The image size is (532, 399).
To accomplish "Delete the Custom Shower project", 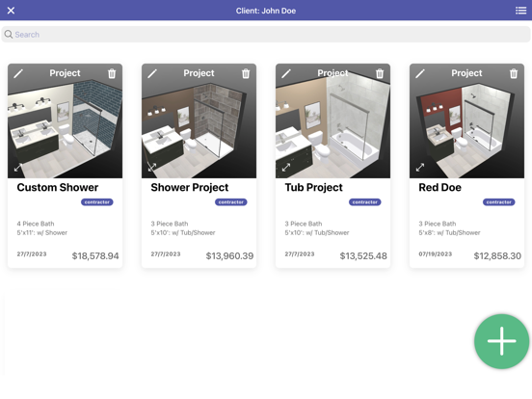I will pyautogui.click(x=112, y=73).
